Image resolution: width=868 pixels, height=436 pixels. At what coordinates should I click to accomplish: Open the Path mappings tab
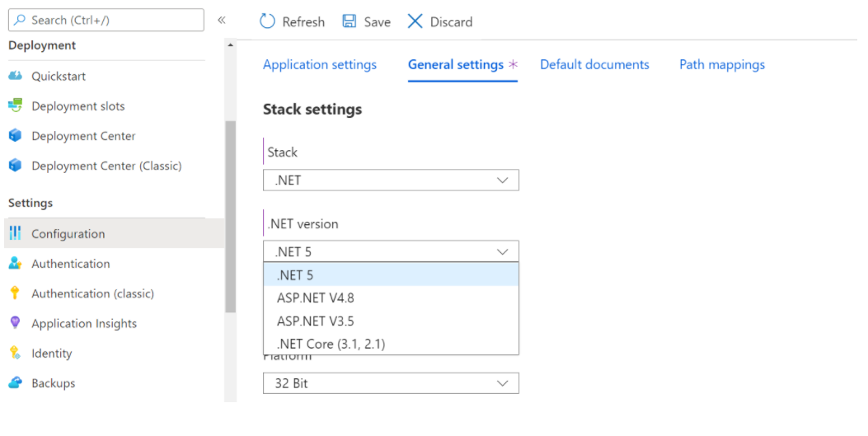(721, 64)
